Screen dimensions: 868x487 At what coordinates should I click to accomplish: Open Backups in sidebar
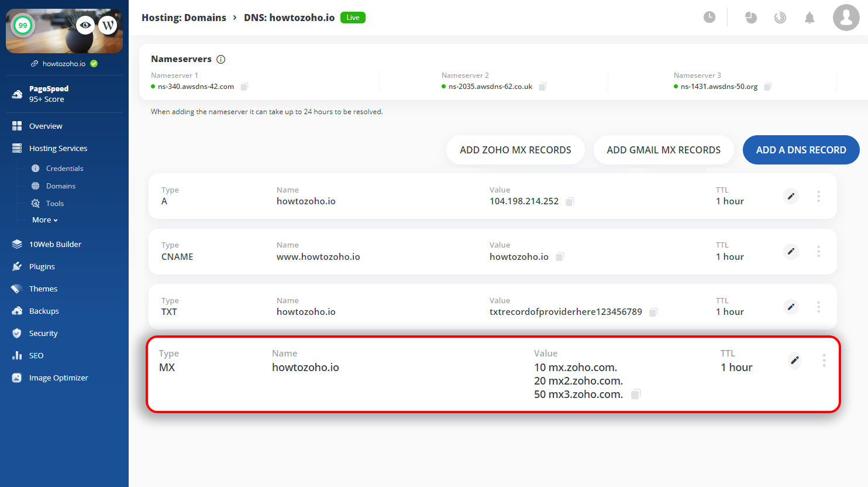(44, 311)
